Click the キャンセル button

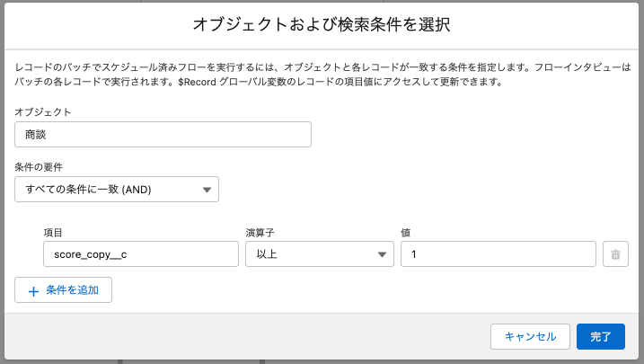click(530, 336)
